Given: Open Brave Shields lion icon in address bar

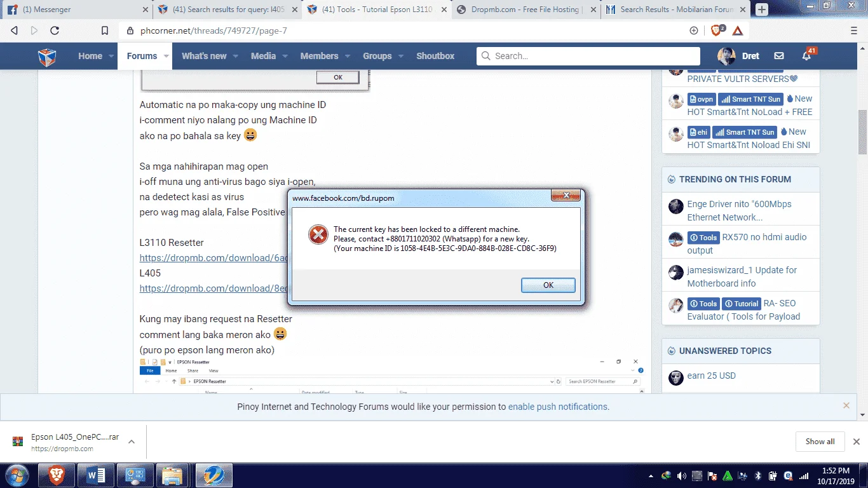Looking at the screenshot, I should [717, 30].
